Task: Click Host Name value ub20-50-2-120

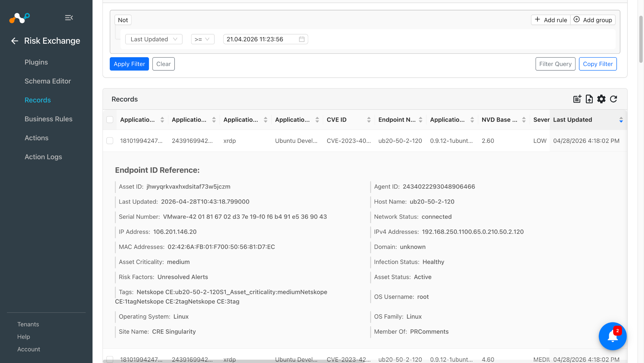Action: point(432,202)
